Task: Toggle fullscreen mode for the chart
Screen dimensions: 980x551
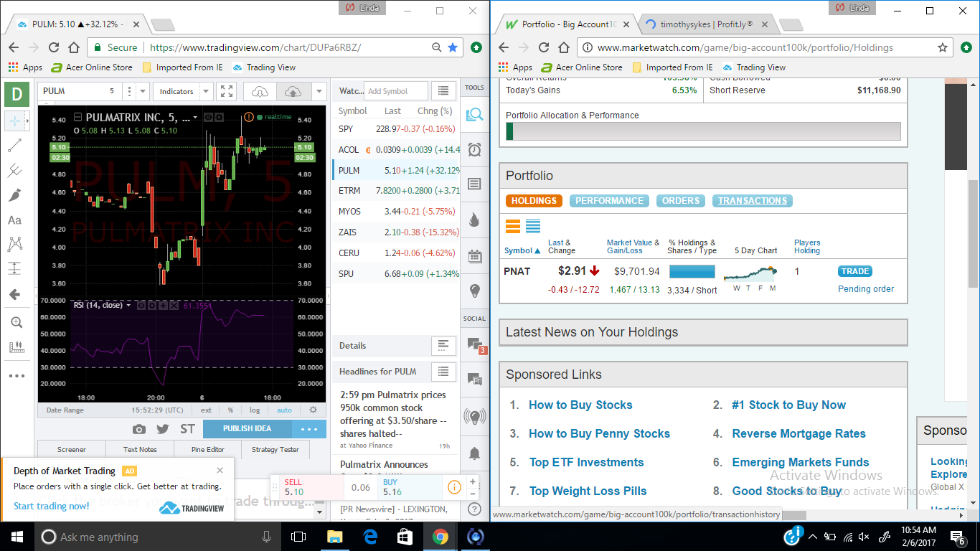Action: pyautogui.click(x=227, y=91)
